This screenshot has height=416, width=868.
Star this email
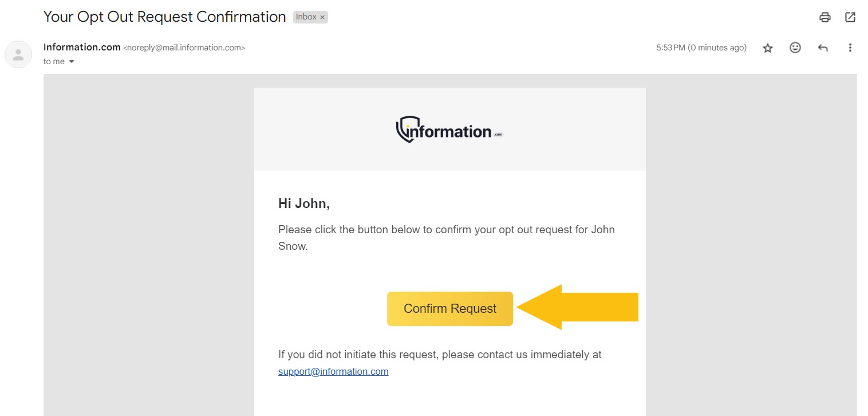click(x=768, y=48)
